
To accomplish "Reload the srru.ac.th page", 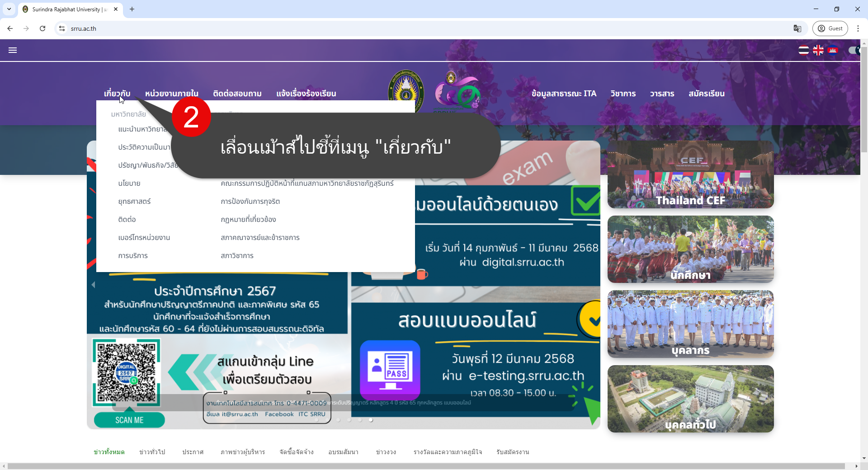I will click(42, 28).
